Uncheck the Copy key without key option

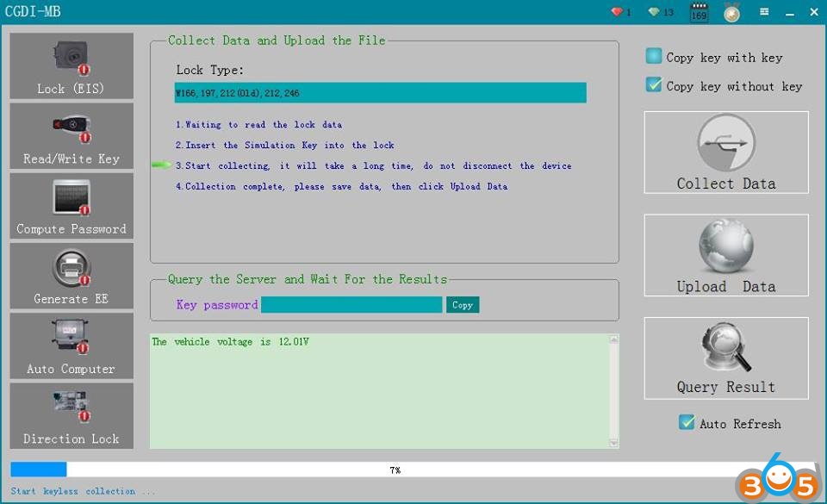[x=654, y=85]
